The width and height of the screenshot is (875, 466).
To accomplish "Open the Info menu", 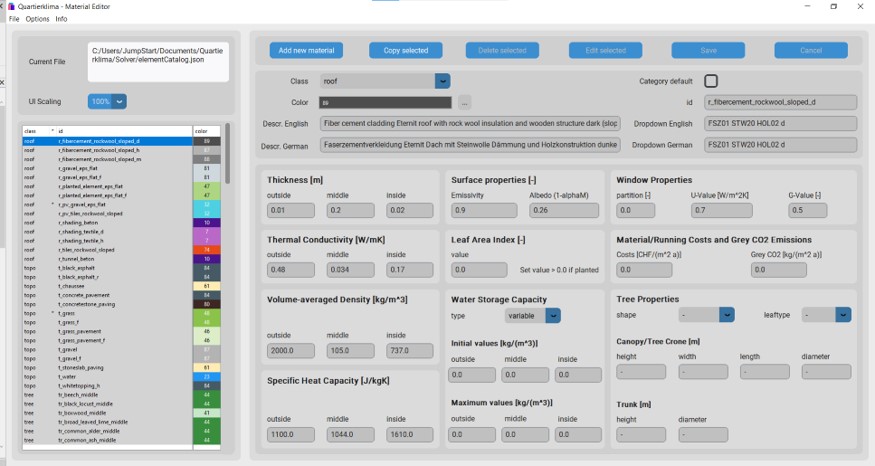I will click(61, 19).
